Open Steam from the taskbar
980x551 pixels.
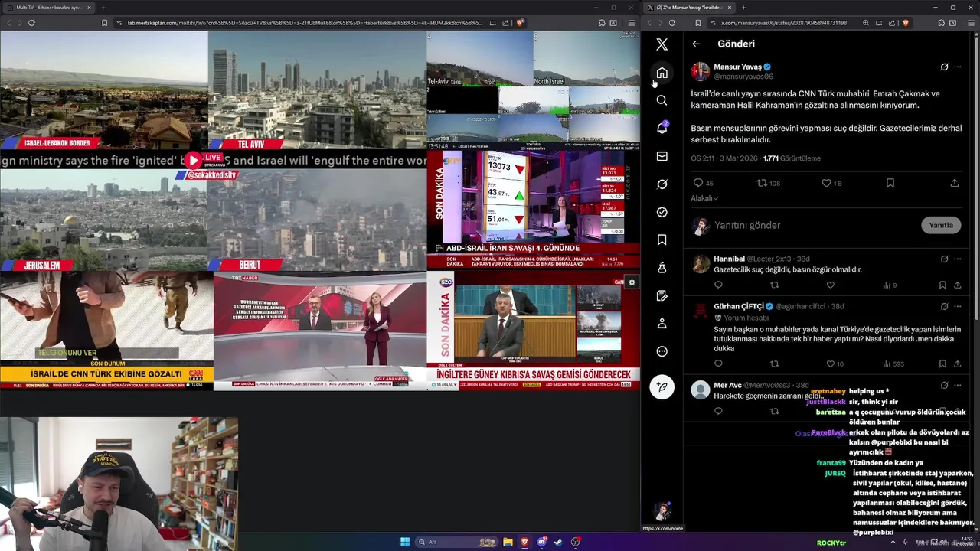tap(559, 542)
